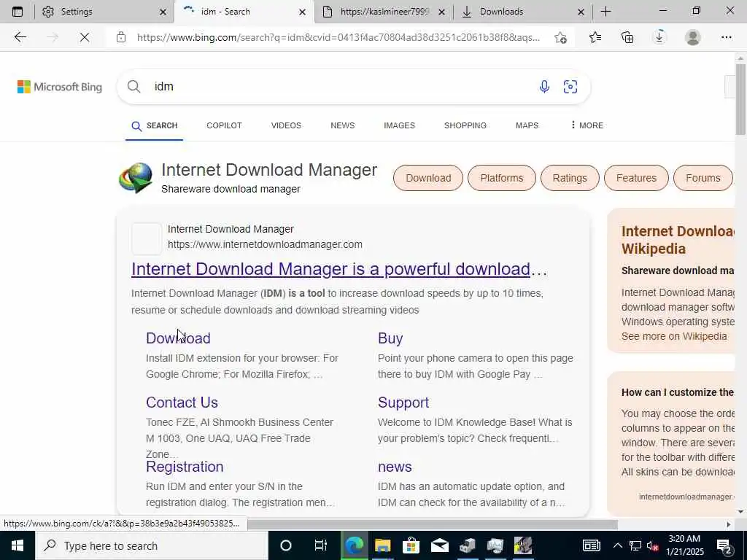View site information lock icon
Image resolution: width=747 pixels, height=560 pixels.
coord(121,37)
